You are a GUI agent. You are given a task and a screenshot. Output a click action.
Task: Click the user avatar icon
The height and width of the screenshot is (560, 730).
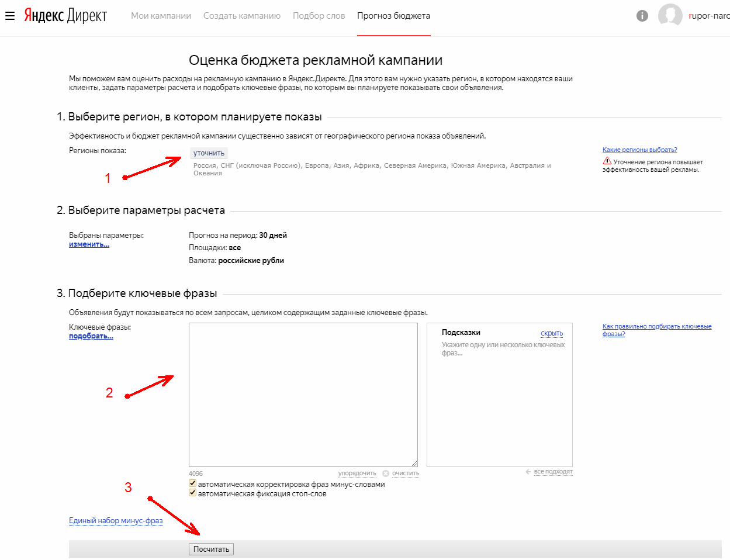[x=670, y=16]
